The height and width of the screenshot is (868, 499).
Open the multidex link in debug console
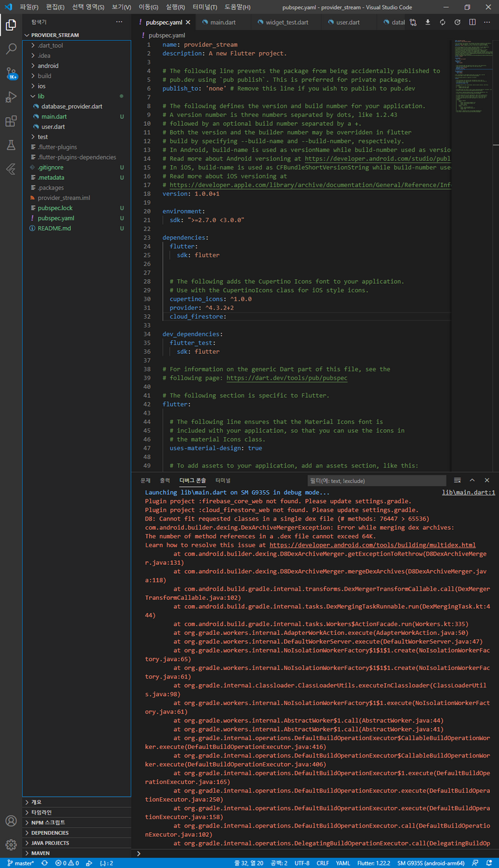pyautogui.click(x=372, y=545)
